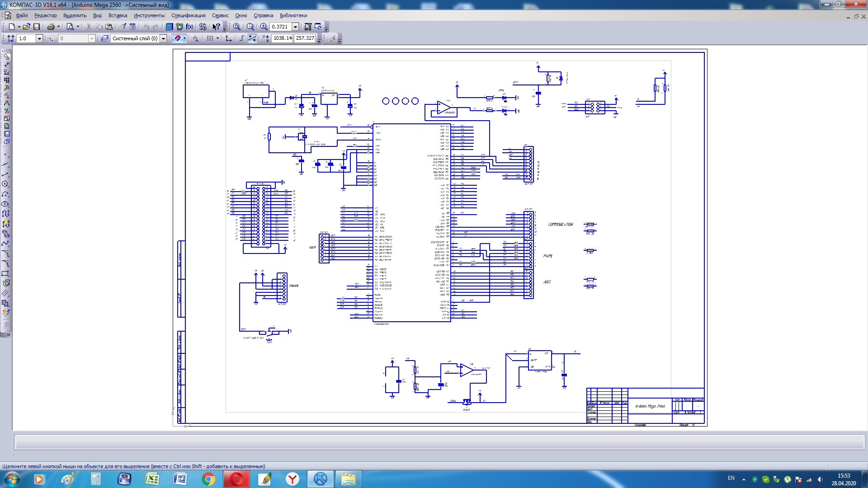Click the EN language indicator in the tray

click(x=731, y=478)
